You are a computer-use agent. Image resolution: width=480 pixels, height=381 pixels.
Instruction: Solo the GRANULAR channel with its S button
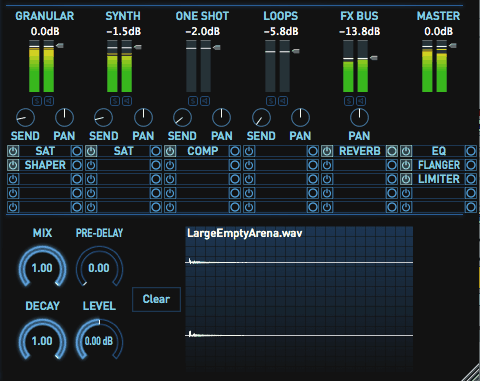[x=37, y=101]
